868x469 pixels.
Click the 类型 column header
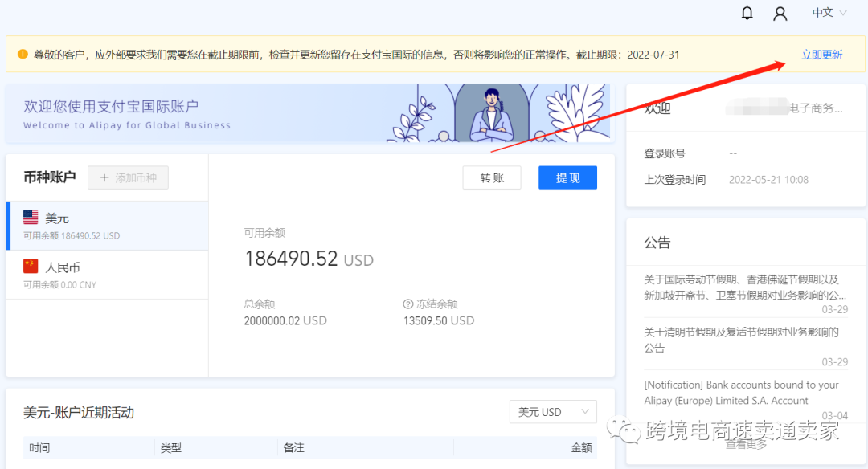tap(171, 447)
